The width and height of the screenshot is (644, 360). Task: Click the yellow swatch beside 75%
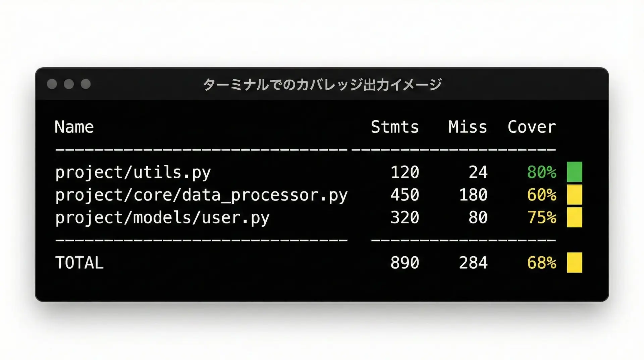[x=574, y=217]
